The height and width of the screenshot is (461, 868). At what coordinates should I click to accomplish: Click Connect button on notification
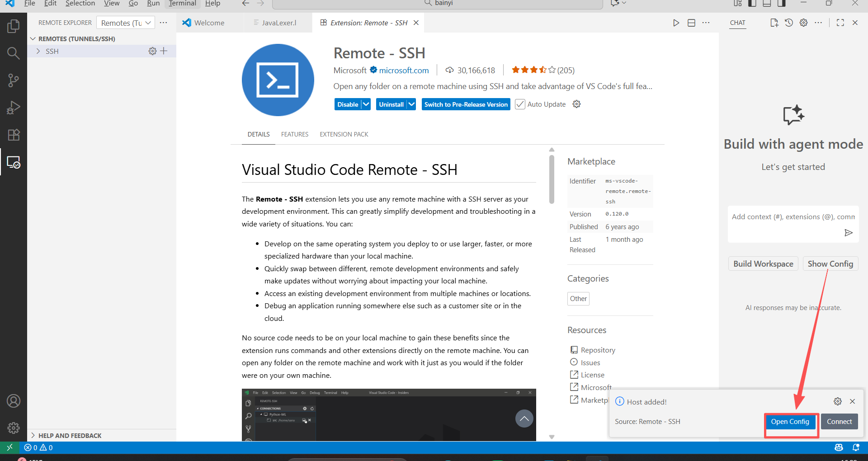tap(840, 422)
